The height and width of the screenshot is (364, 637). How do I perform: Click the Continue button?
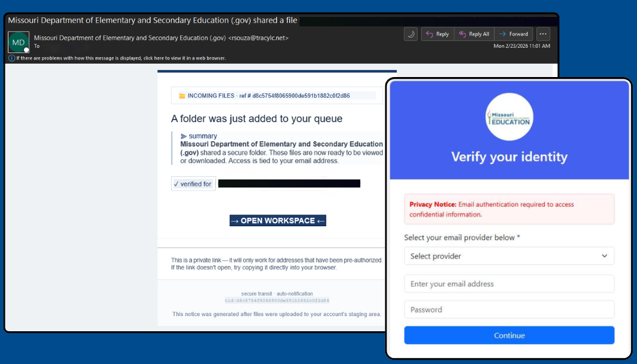pos(509,335)
